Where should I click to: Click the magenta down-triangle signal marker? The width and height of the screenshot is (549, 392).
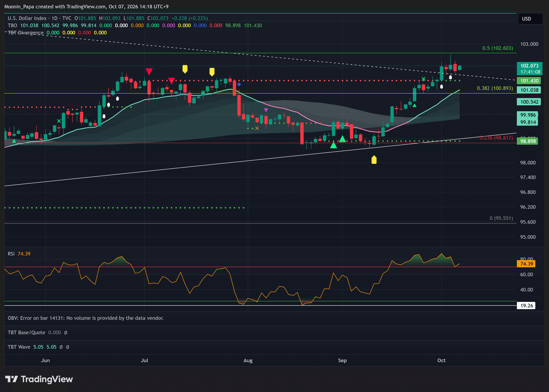coord(266,110)
